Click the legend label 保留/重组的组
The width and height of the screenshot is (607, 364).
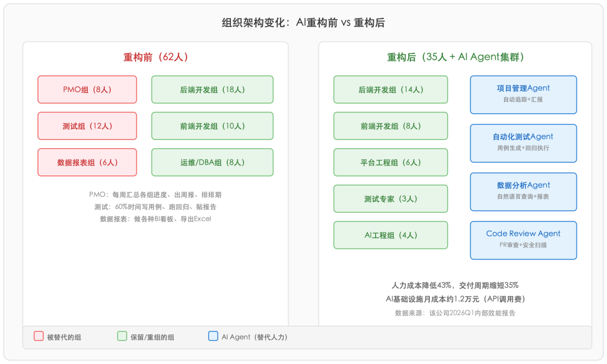pos(152,337)
